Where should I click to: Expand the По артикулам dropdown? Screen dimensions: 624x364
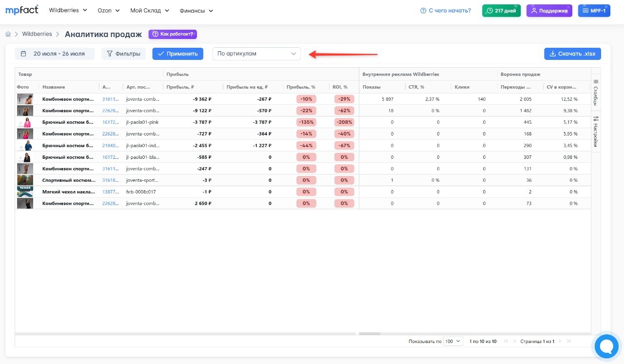257,54
